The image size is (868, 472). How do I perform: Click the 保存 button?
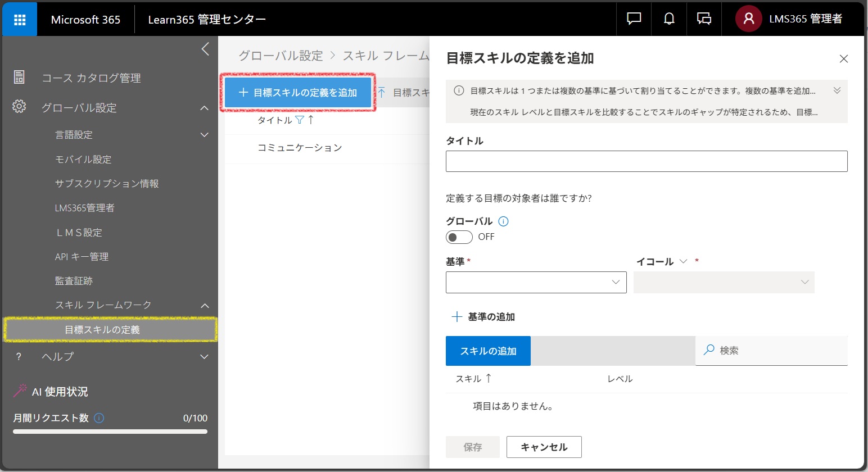pyautogui.click(x=472, y=447)
